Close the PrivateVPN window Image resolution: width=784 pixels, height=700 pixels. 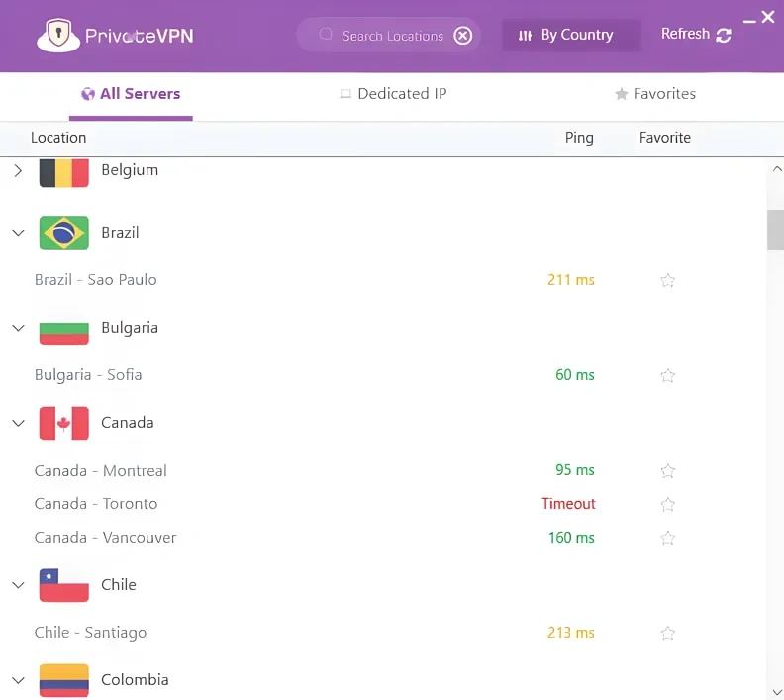[768, 17]
